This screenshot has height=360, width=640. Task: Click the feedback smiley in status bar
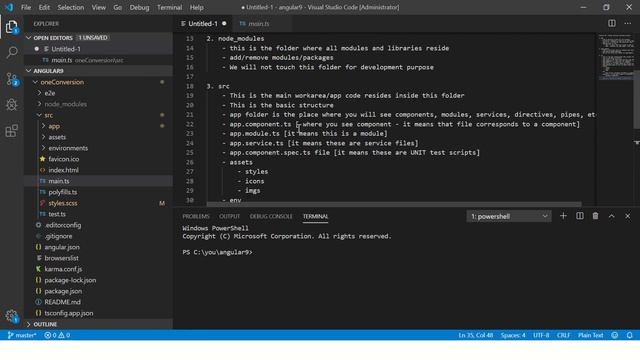tap(615, 335)
